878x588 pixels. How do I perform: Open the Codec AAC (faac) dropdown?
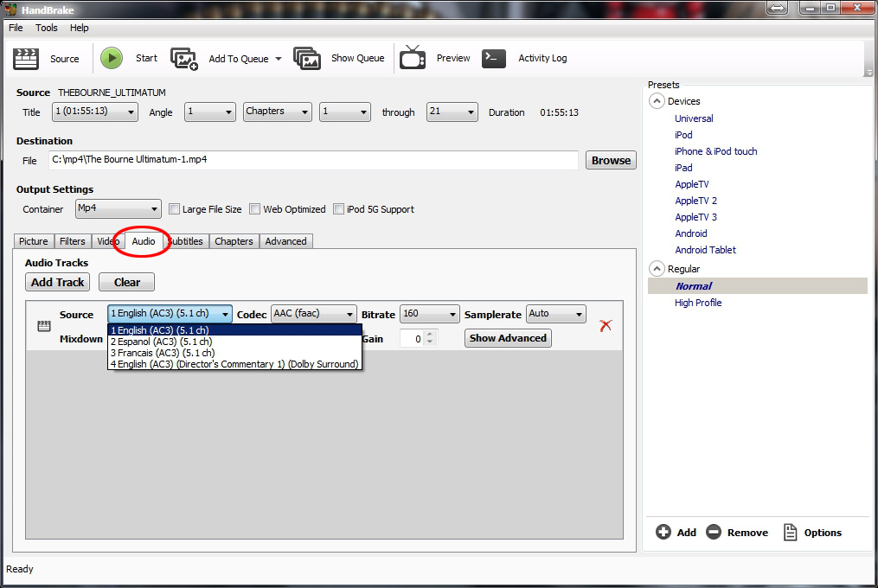[313, 314]
